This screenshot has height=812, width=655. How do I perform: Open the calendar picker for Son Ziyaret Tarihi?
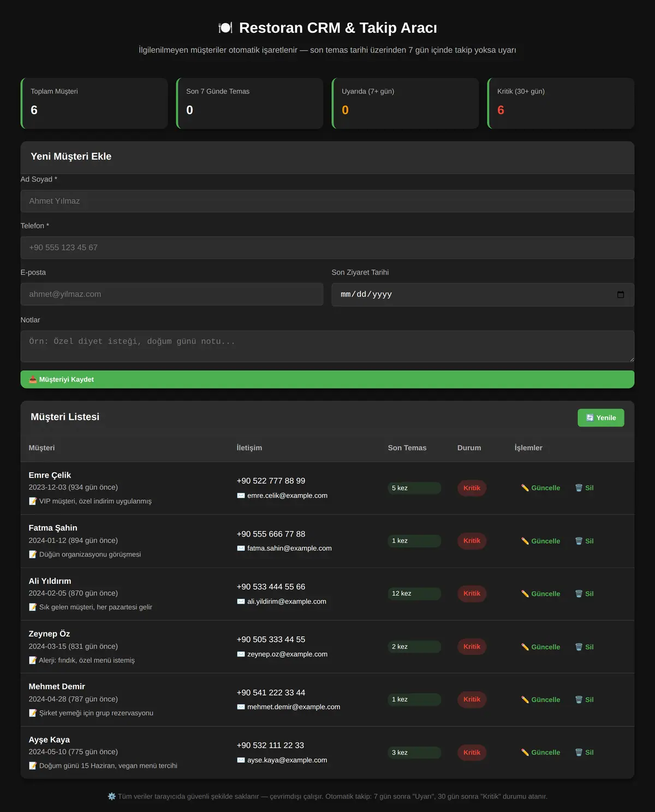pos(620,295)
